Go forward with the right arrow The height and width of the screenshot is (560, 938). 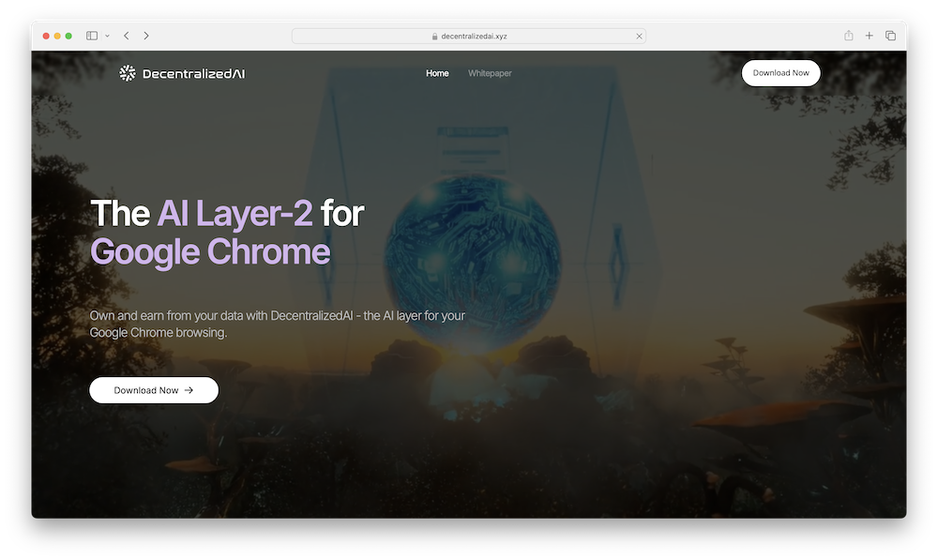[146, 36]
